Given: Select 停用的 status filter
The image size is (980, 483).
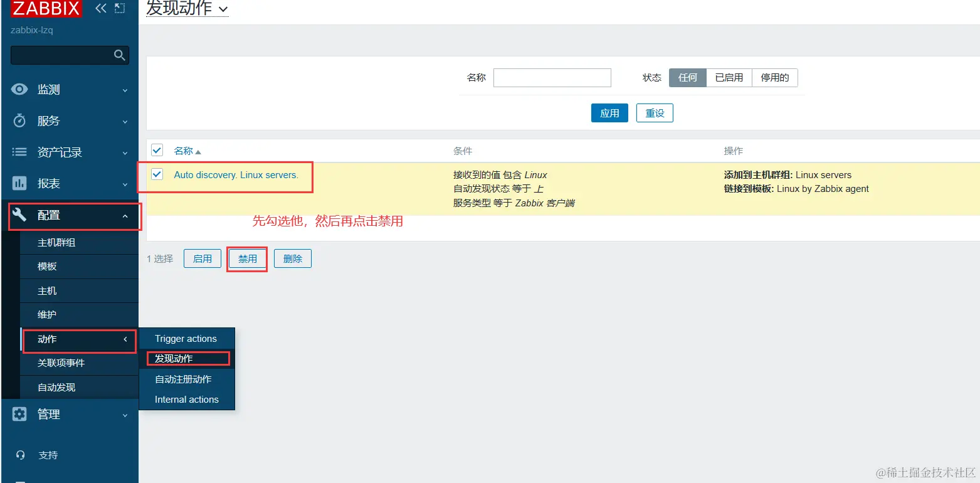Looking at the screenshot, I should pos(775,78).
